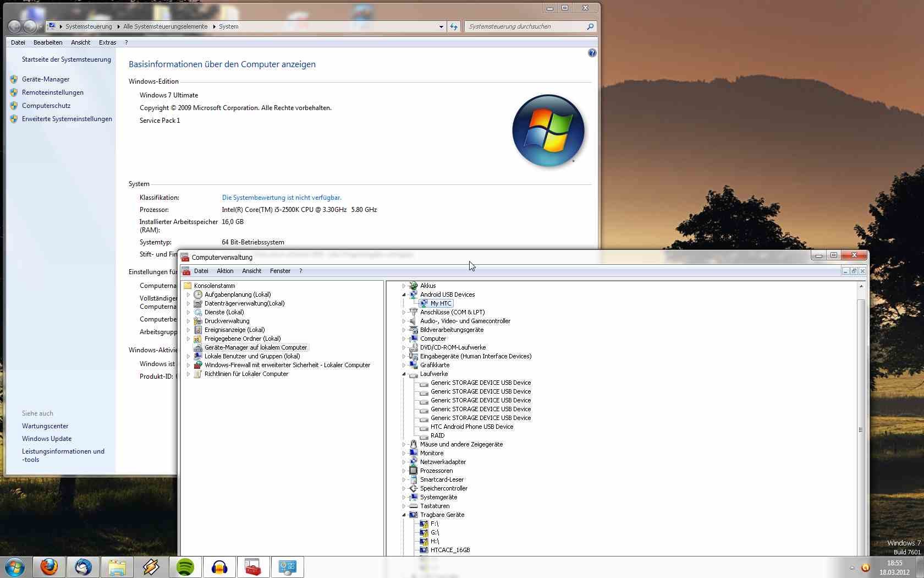Collapse Android USB Devices node

(x=404, y=295)
